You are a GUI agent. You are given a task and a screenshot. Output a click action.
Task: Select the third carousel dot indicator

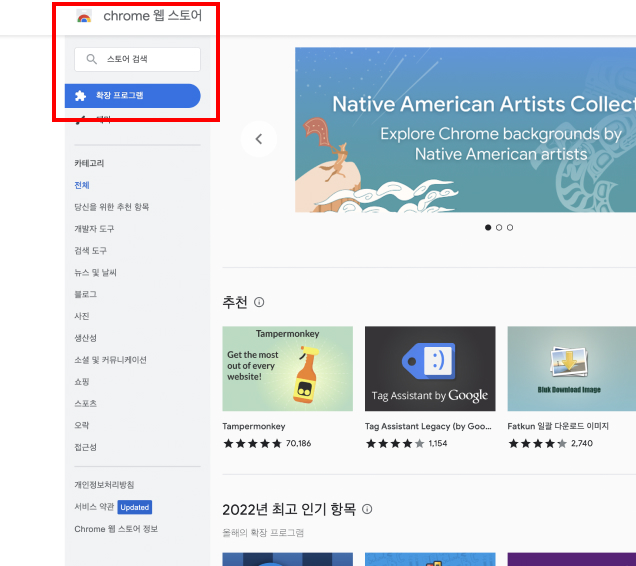[x=510, y=228]
